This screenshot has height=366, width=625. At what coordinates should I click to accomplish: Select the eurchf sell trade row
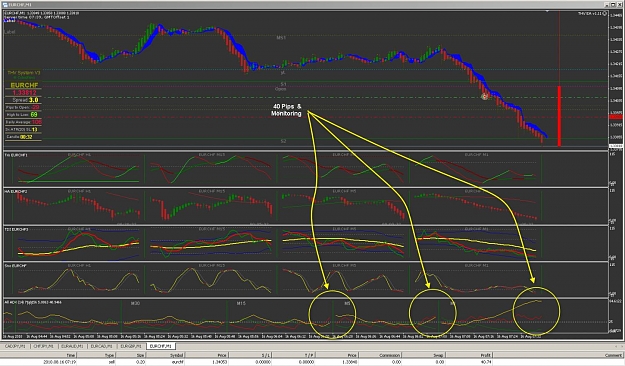coord(312,362)
